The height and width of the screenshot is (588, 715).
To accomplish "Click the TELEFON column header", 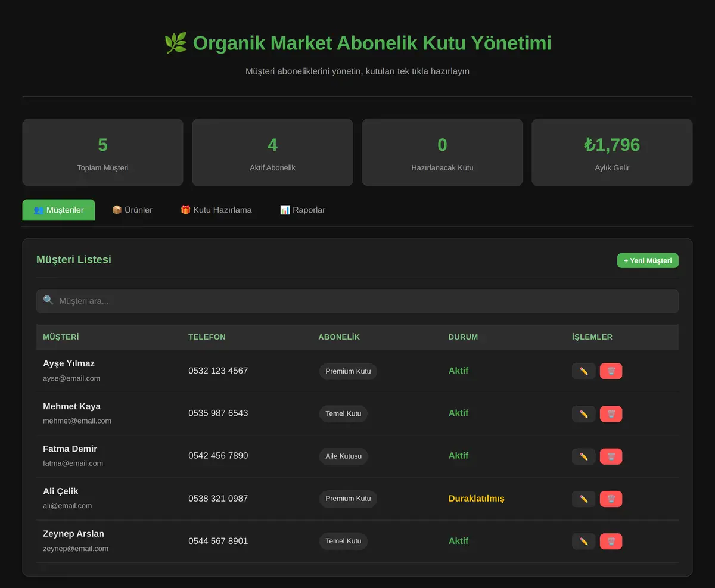I will [207, 337].
